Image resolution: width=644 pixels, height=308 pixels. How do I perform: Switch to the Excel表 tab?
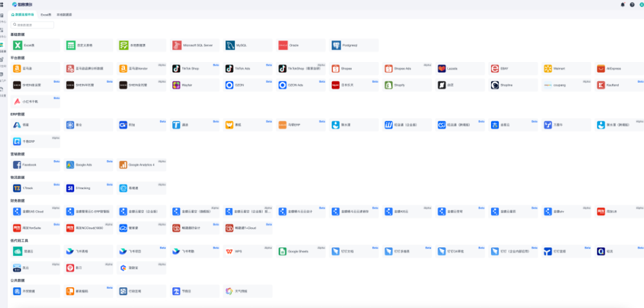[46, 14]
